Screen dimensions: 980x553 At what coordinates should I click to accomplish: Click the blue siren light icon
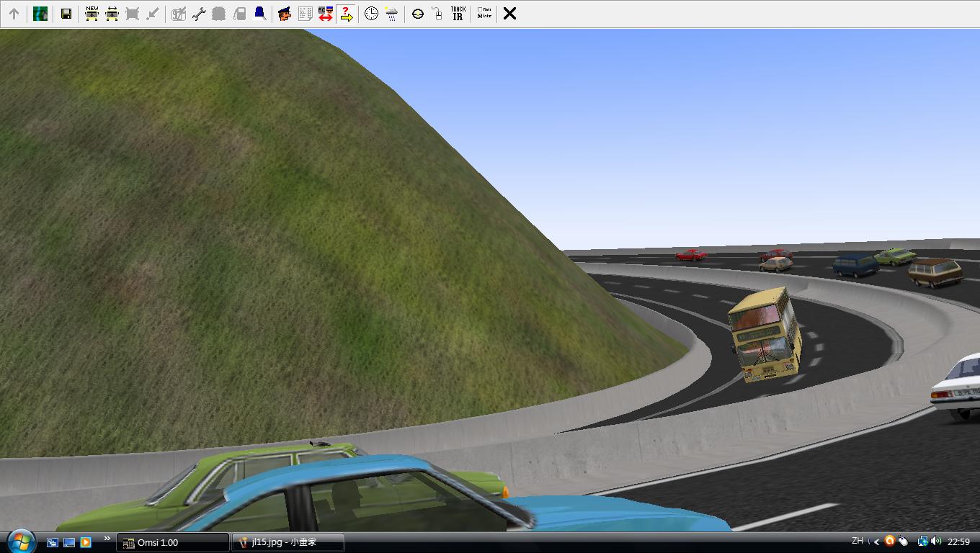click(x=259, y=14)
